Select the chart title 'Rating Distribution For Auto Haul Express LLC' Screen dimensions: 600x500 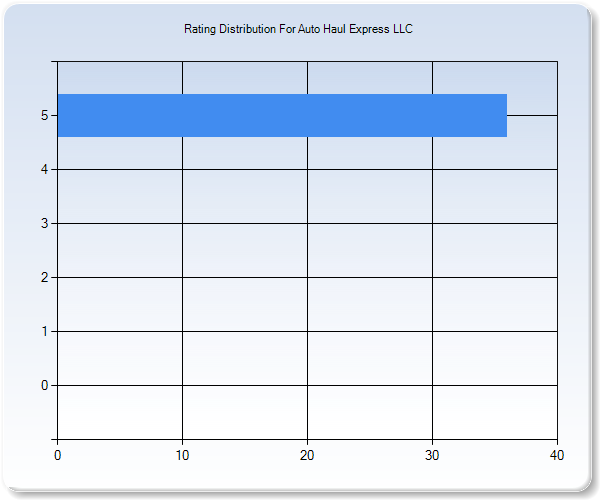[298, 29]
